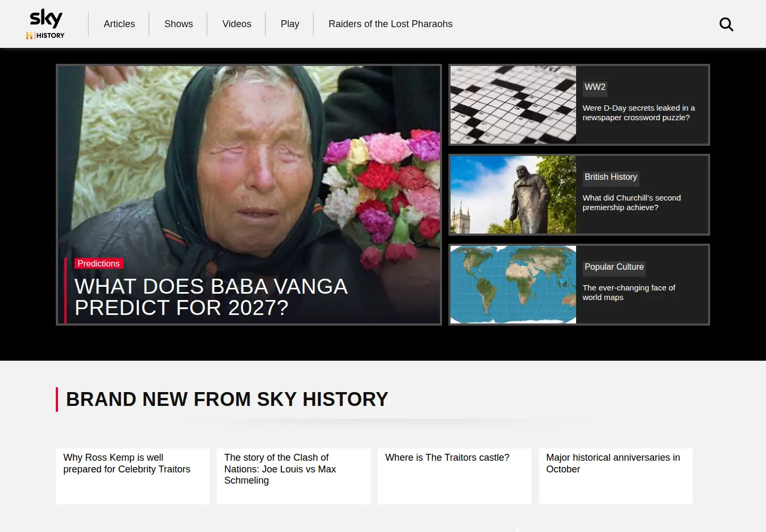766x532 pixels.
Task: Open Raiders of the Lost Pharaohs link
Action: tap(390, 24)
